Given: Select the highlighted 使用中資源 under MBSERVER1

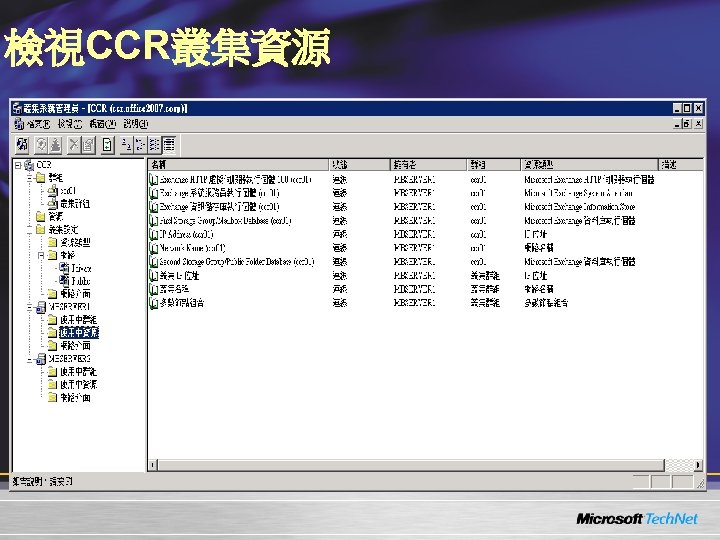Looking at the screenshot, I should pos(79,332).
